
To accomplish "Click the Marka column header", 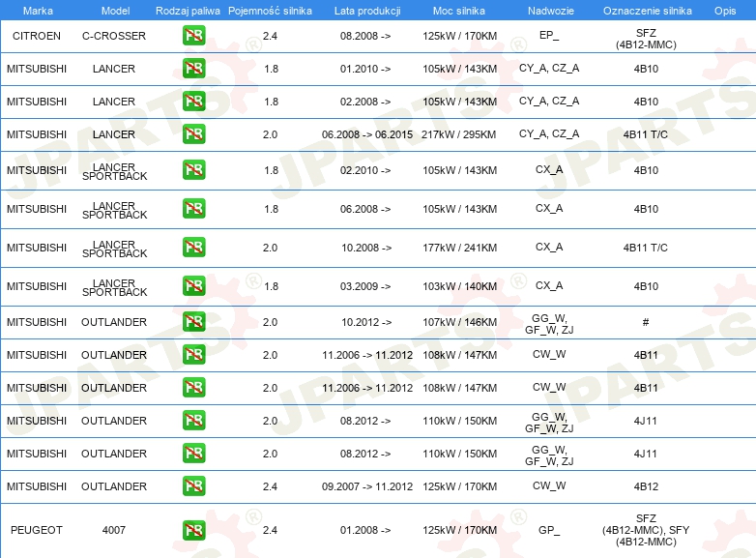I will click(38, 11).
